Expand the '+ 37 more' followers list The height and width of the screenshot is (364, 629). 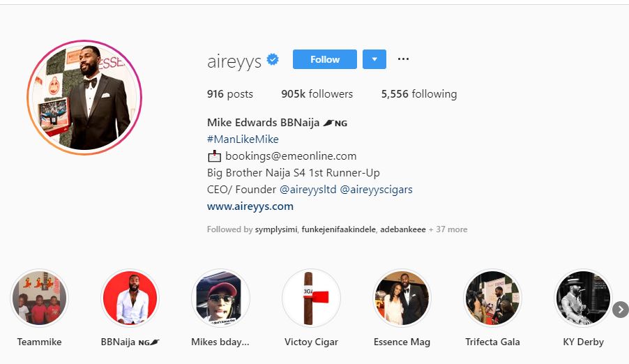[x=448, y=229]
